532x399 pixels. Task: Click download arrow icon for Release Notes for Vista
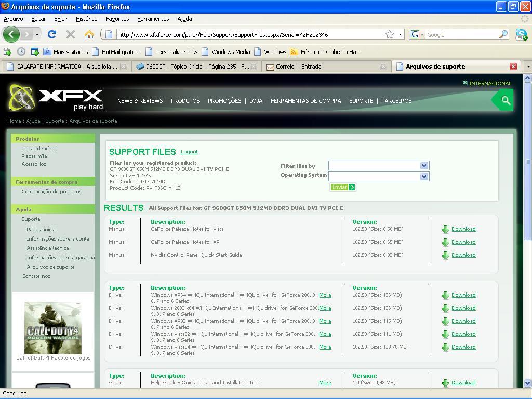445,229
